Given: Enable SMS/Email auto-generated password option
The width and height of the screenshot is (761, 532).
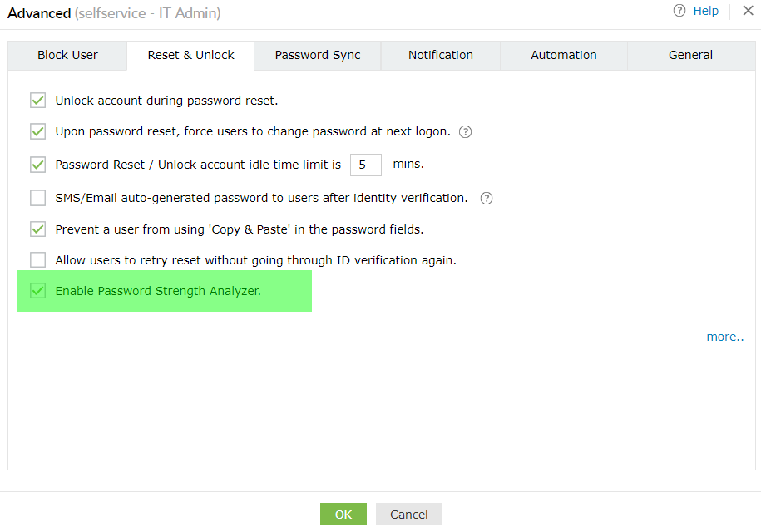Looking at the screenshot, I should (x=38, y=198).
